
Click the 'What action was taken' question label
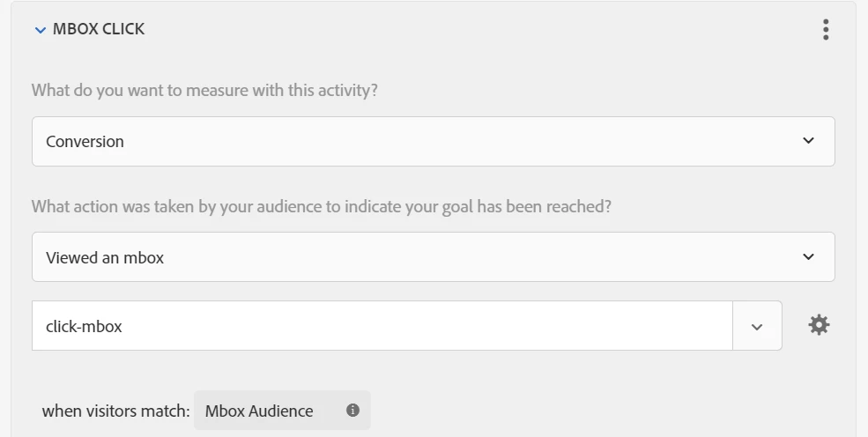(x=322, y=206)
